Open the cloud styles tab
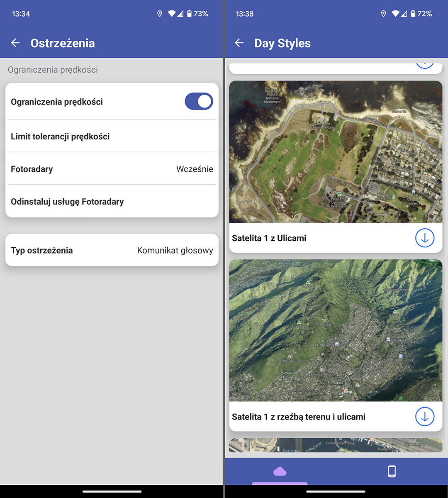Viewport: 448px width, 498px height. tap(280, 471)
